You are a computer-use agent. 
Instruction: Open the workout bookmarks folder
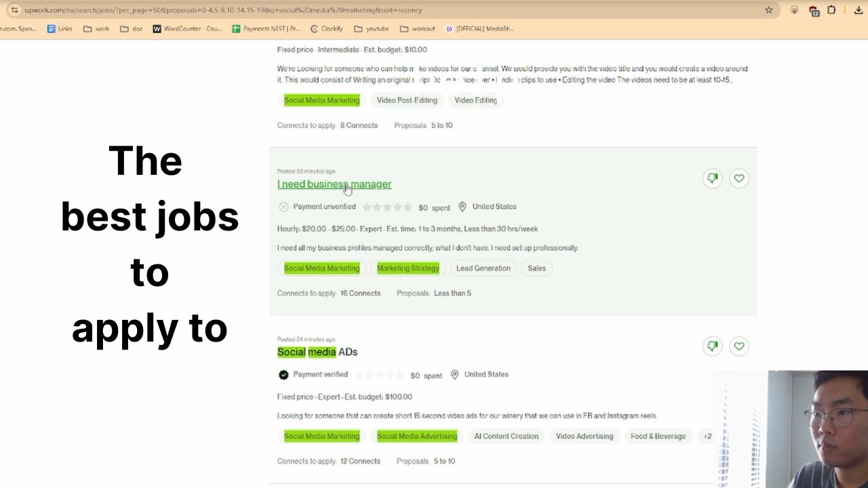418,29
